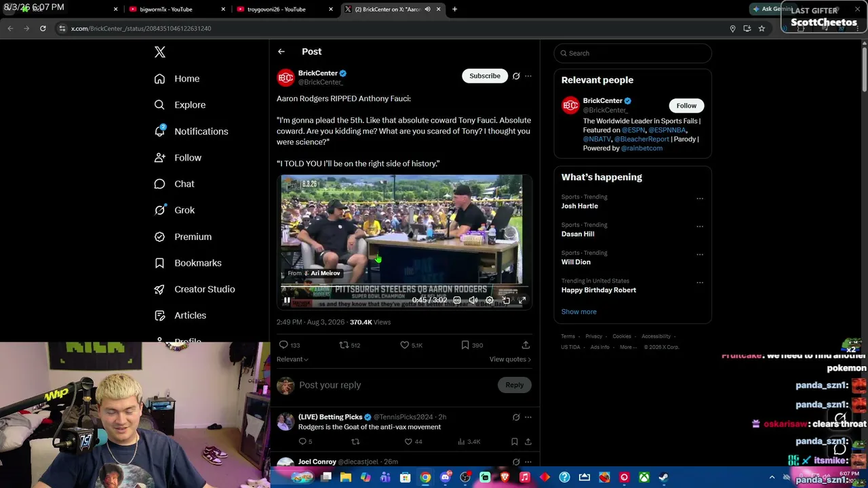
Task: Go back using the Post arrow
Action: [281, 52]
